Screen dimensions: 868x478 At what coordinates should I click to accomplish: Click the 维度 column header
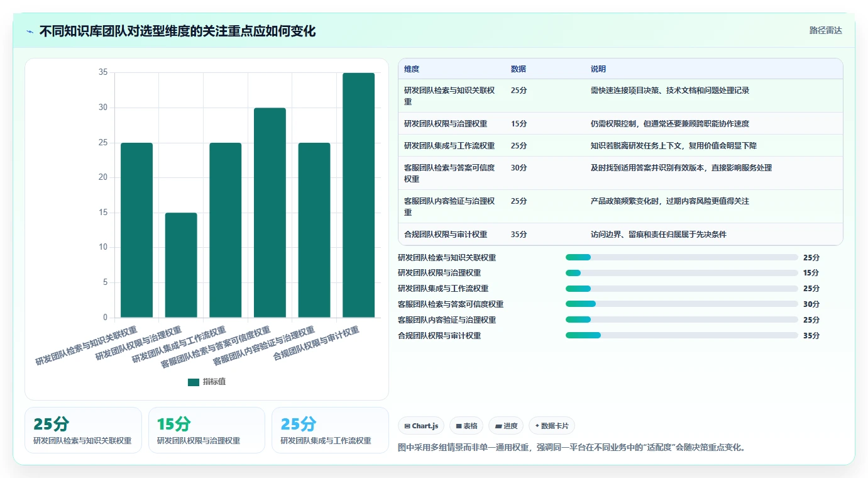412,69
